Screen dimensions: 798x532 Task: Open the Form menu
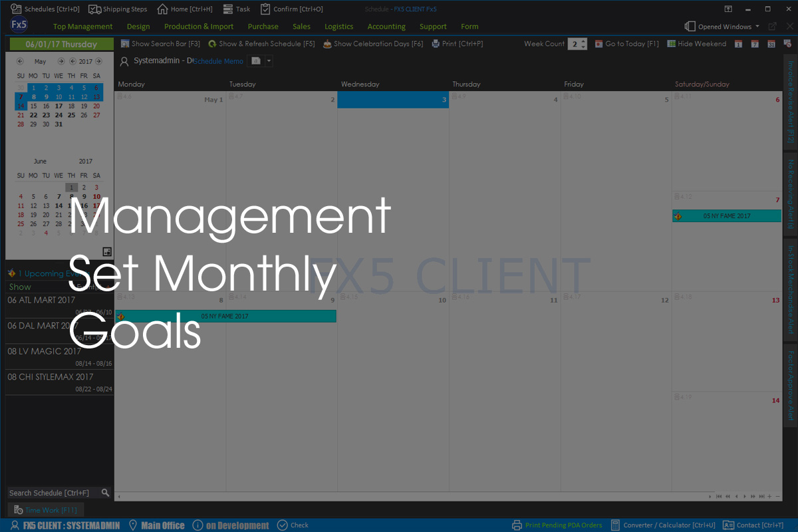(x=469, y=27)
